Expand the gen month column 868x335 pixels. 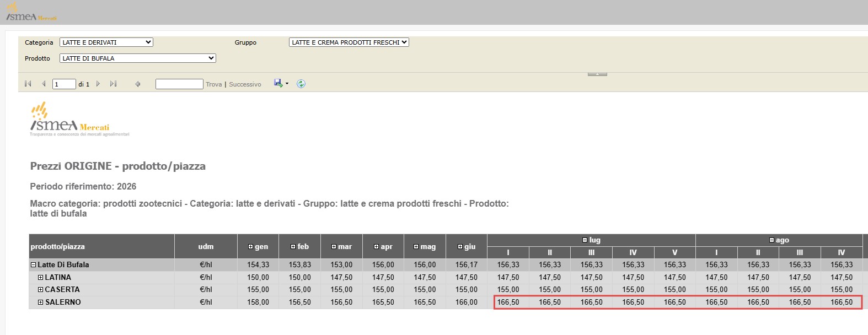pos(251,247)
